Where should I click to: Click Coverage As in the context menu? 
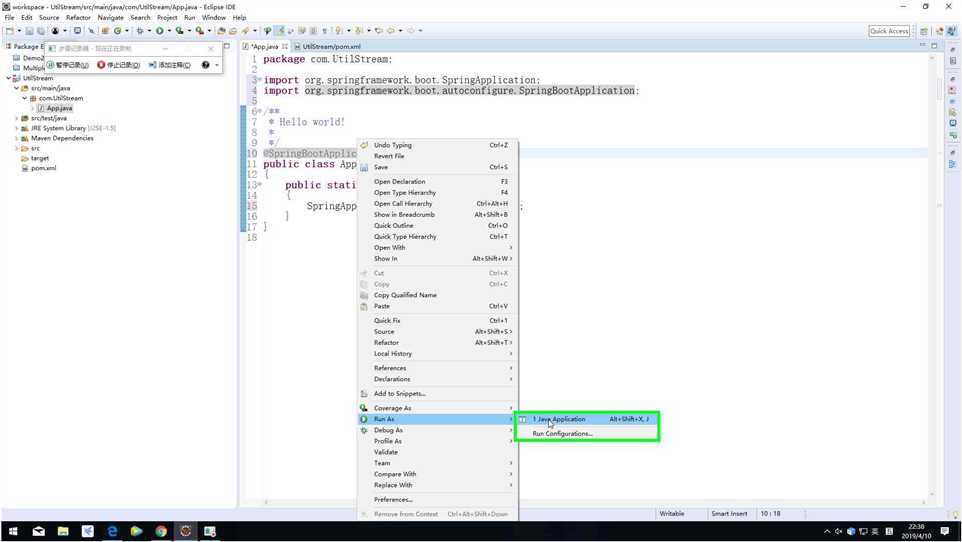(x=436, y=408)
